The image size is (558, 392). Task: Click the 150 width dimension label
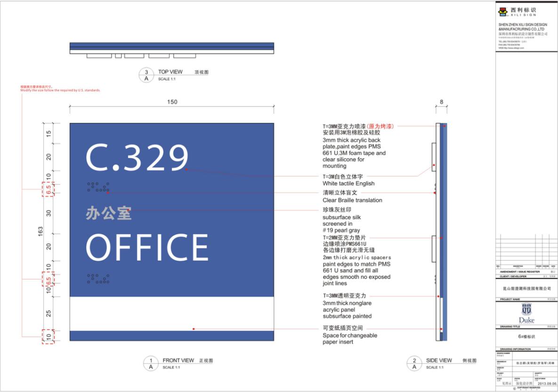point(172,102)
